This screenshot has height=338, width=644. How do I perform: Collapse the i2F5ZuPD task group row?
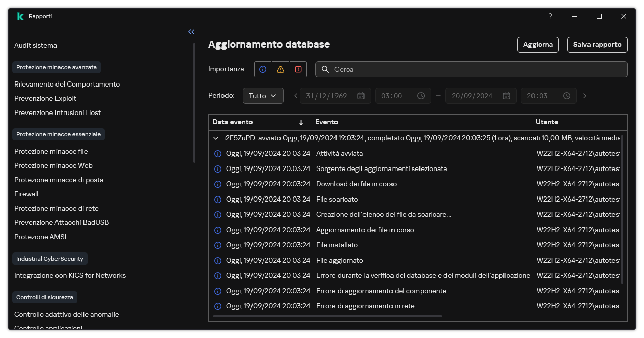pyautogui.click(x=216, y=138)
